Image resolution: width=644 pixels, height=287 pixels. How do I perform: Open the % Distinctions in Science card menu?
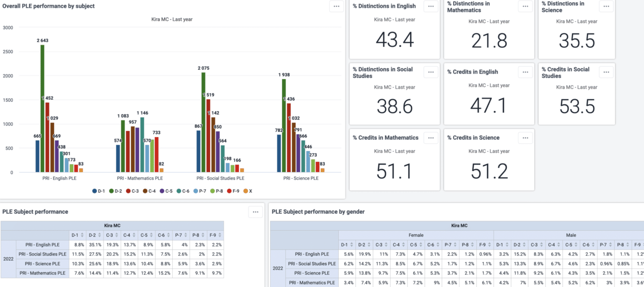pos(606,6)
